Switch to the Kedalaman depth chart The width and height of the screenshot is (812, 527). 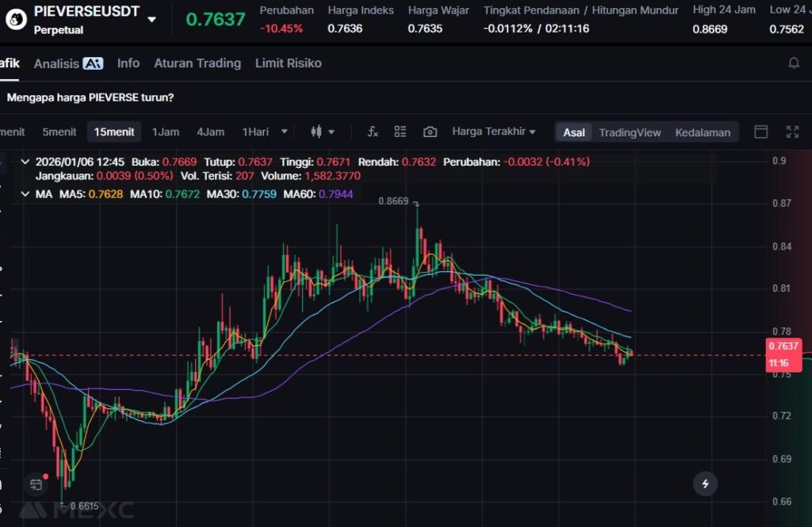click(x=702, y=132)
